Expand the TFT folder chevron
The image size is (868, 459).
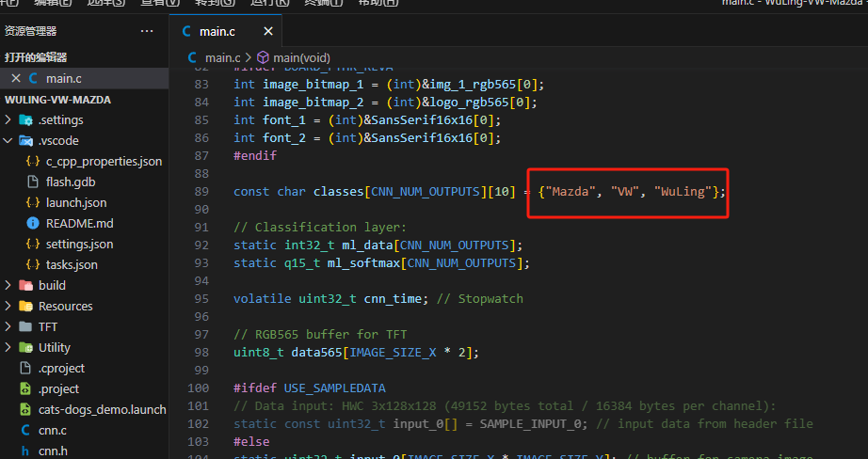(8, 326)
